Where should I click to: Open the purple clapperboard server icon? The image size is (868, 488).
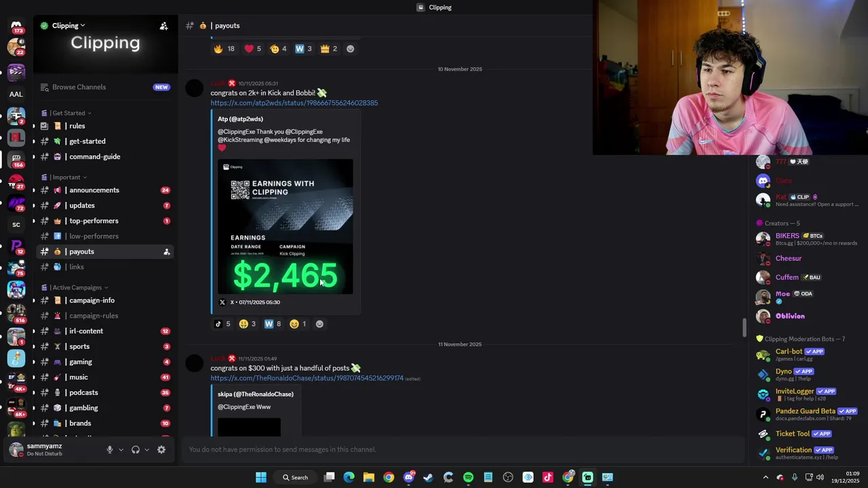pyautogui.click(x=16, y=72)
